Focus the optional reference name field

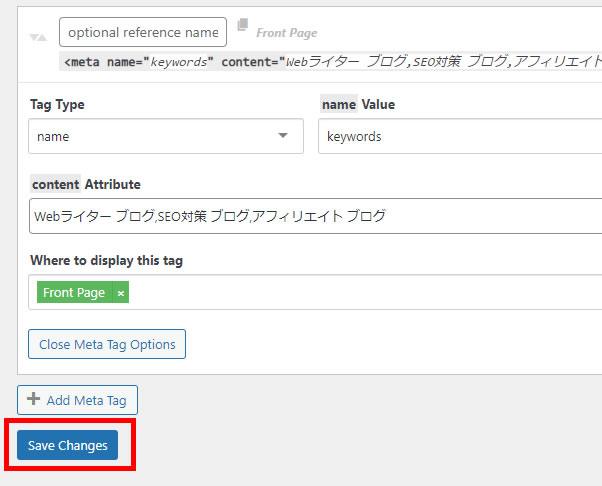pos(143,32)
